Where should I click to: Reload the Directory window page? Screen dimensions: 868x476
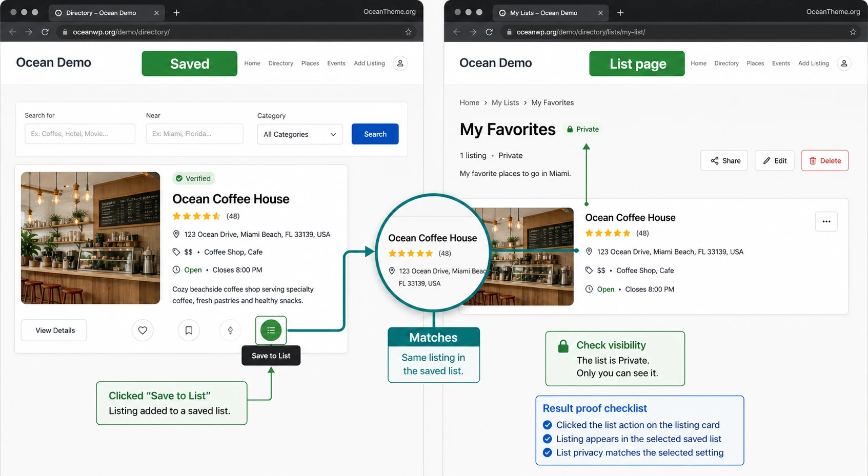(x=45, y=32)
